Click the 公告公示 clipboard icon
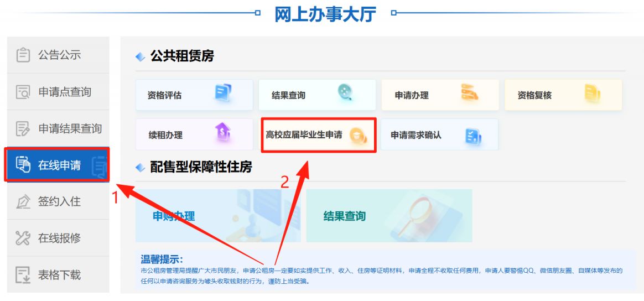This screenshot has height=301, width=644. pos(23,55)
